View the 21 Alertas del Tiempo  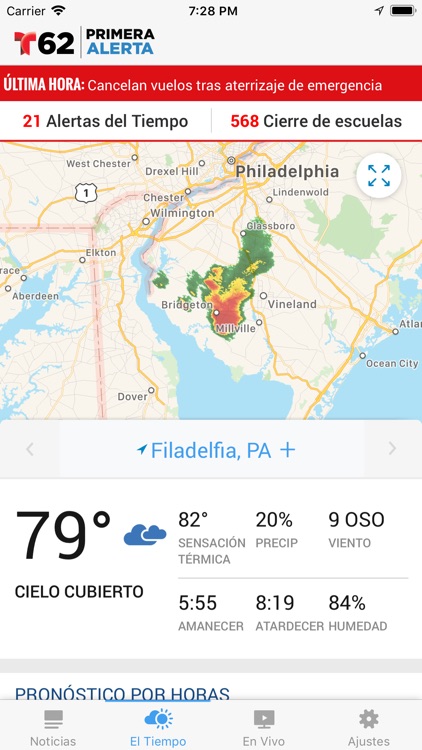pos(105,121)
